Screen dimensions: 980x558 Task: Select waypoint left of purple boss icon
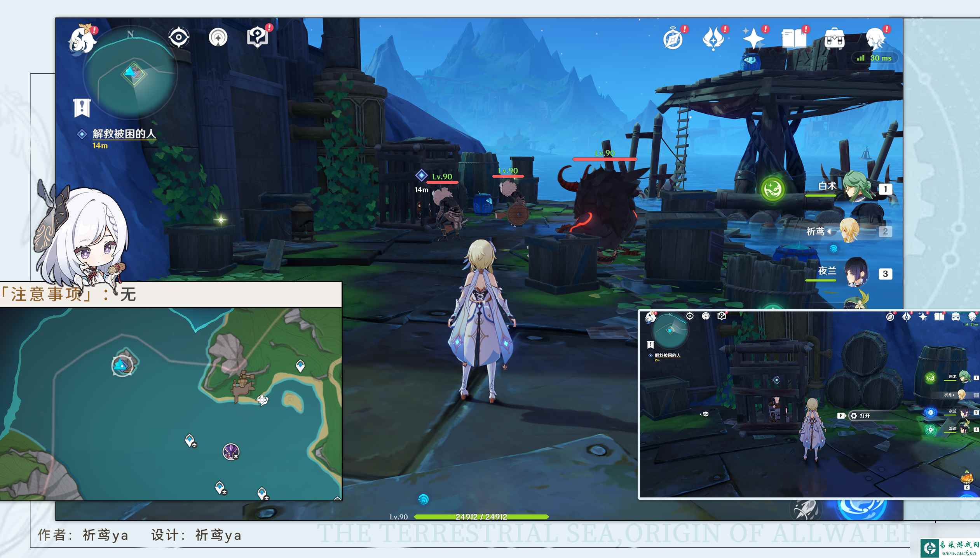point(190,441)
